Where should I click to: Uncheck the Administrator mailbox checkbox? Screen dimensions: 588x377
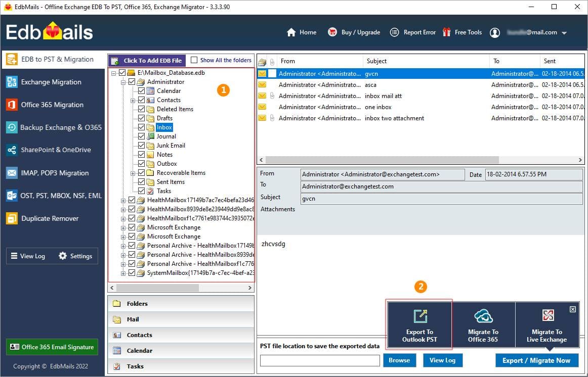coord(132,81)
